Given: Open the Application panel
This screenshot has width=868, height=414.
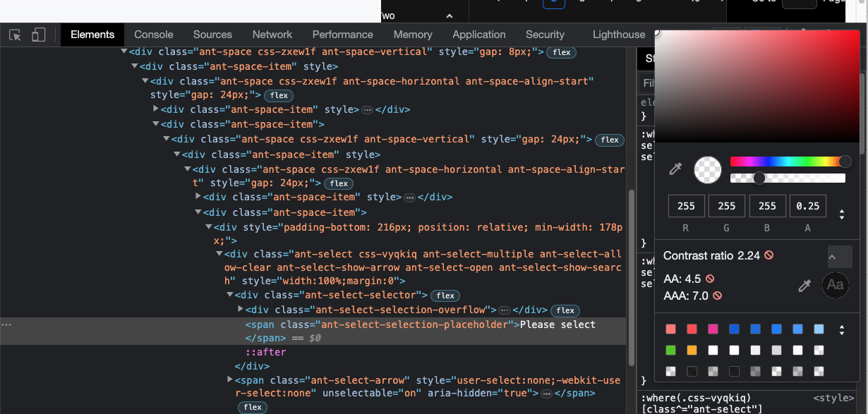Looking at the screenshot, I should (478, 35).
